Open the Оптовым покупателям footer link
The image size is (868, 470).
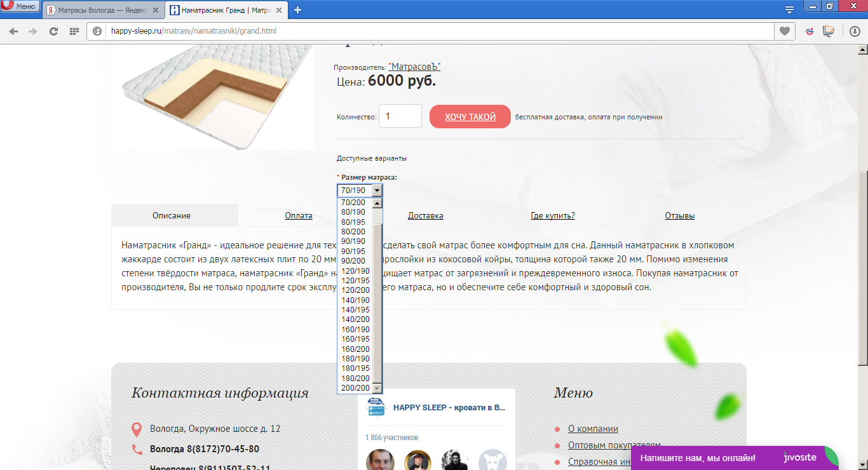[x=614, y=445]
